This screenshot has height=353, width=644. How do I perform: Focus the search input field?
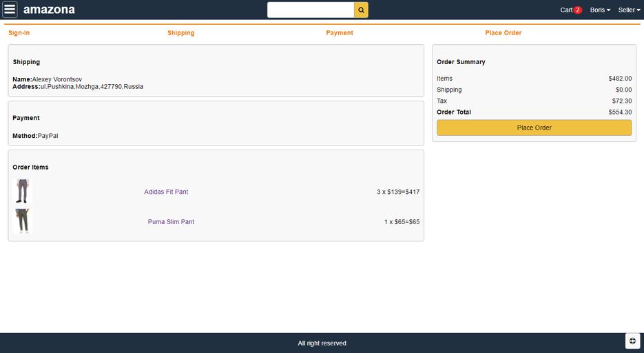pyautogui.click(x=311, y=10)
